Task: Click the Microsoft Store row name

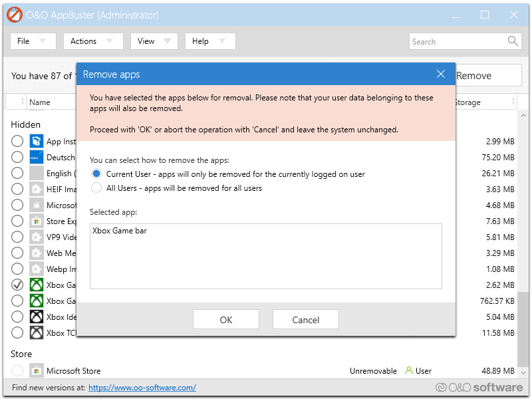Action: [x=74, y=371]
